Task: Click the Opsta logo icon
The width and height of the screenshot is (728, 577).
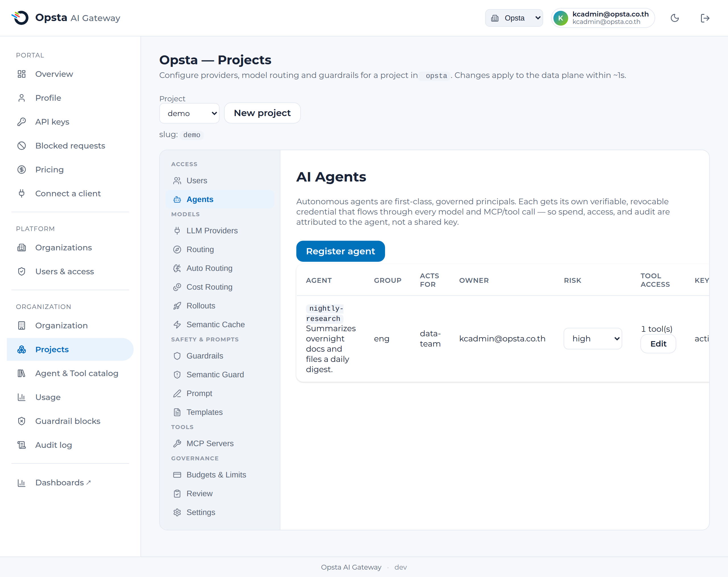Action: (x=20, y=18)
